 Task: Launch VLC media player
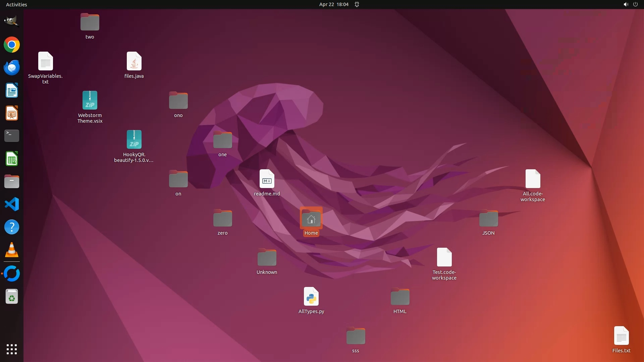coord(12,250)
